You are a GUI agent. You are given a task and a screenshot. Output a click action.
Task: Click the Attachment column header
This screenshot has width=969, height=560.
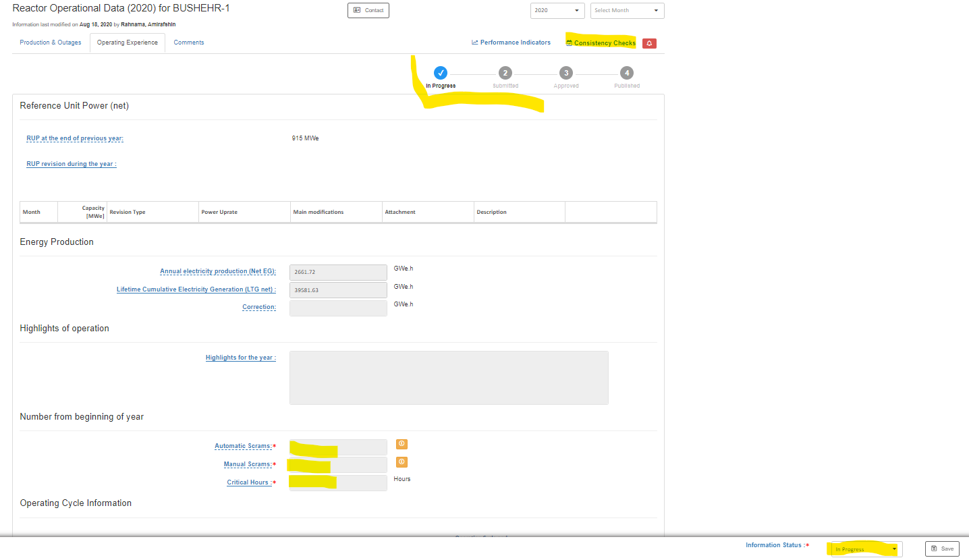coord(428,212)
